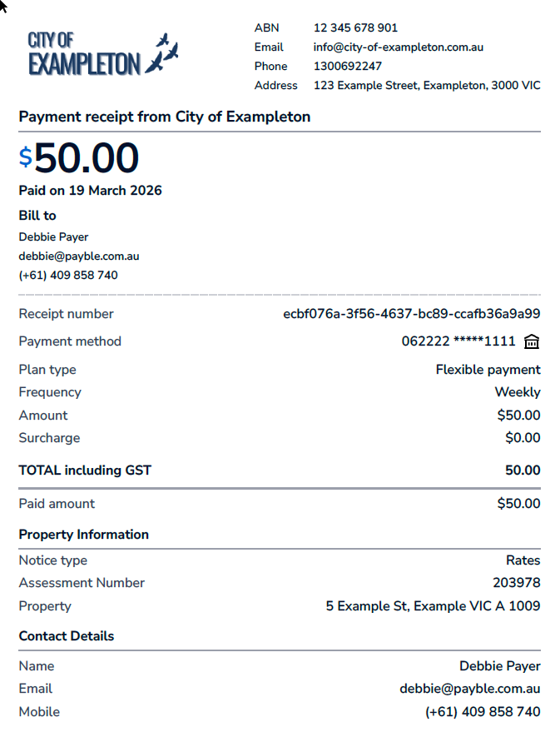560x747 pixels.
Task: Click the email in Contact Details
Action: [470, 689]
